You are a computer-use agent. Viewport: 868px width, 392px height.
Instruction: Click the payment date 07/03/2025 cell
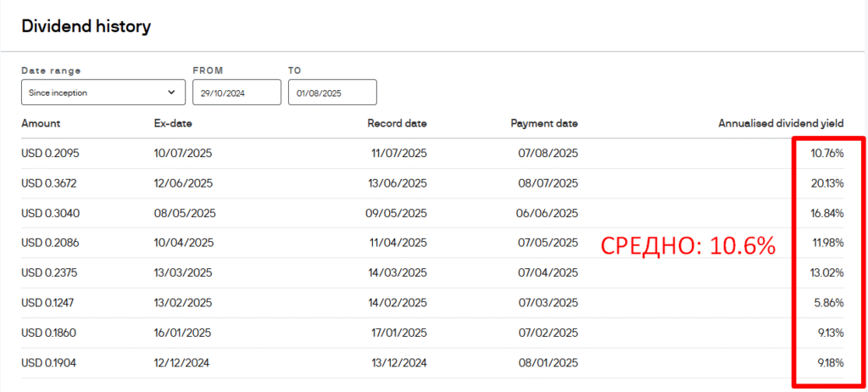(548, 303)
